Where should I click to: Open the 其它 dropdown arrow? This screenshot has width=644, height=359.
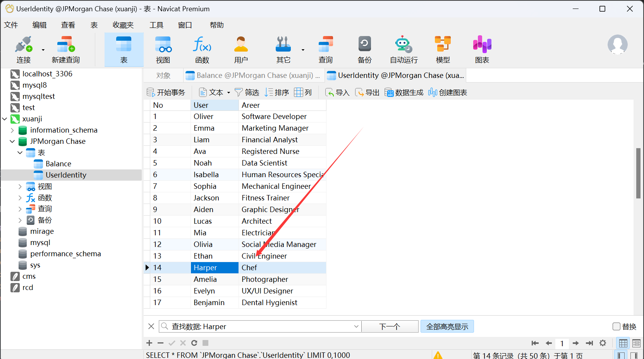coord(303,50)
